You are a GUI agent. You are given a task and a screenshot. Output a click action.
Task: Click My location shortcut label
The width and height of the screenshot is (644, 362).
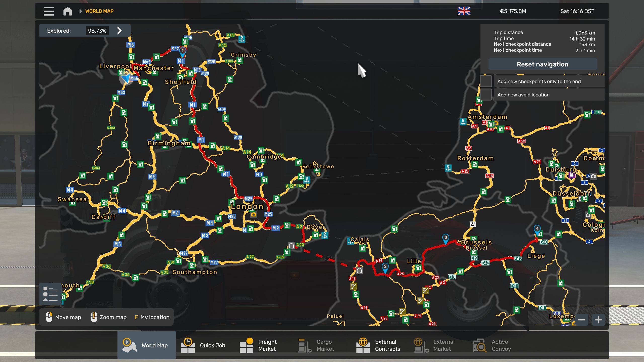[154, 317]
